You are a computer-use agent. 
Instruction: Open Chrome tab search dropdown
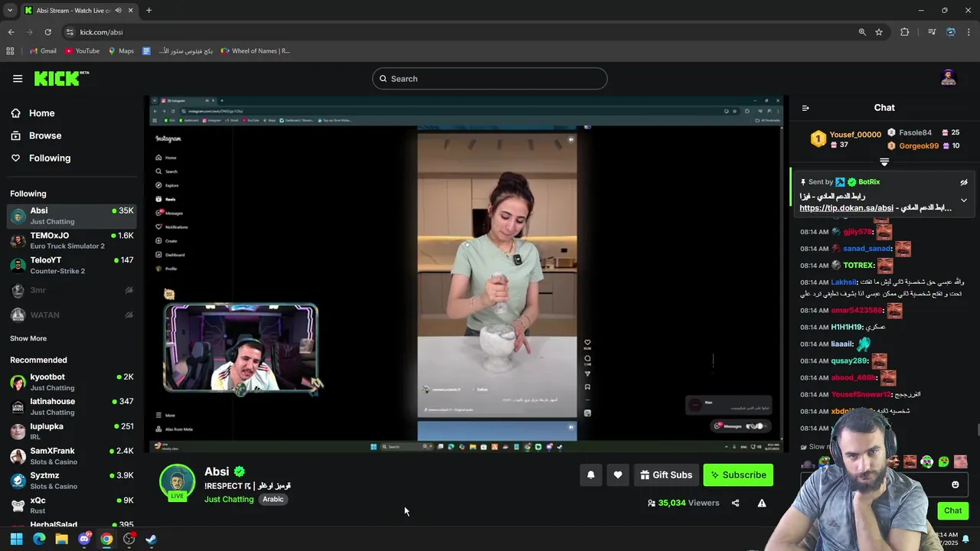(x=9, y=11)
